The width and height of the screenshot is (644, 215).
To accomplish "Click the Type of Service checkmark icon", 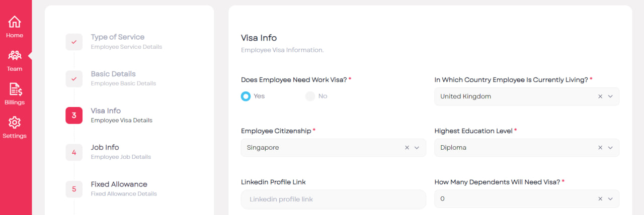I will pyautogui.click(x=74, y=42).
